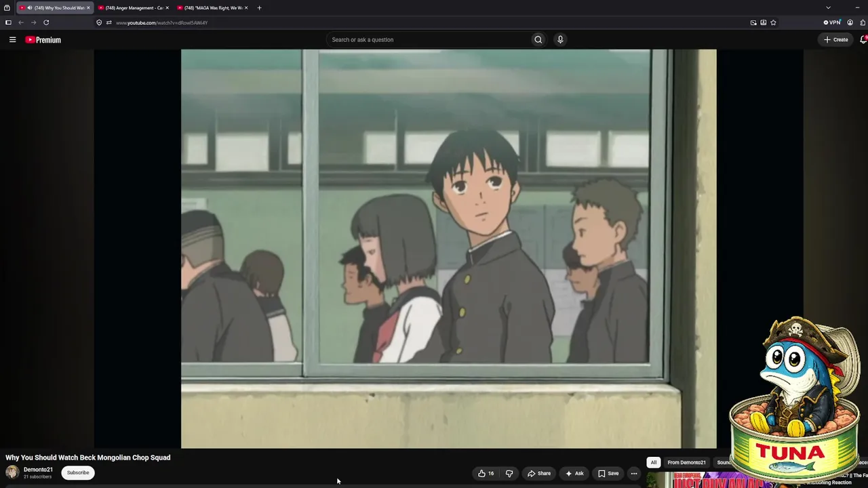Open the Demonto21 channel name link
868x488 pixels.
tap(38, 470)
